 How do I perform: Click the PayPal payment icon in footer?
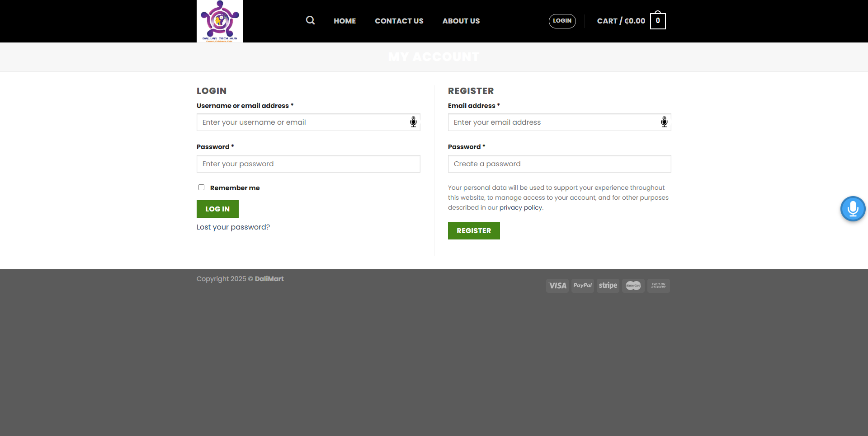[x=583, y=286]
